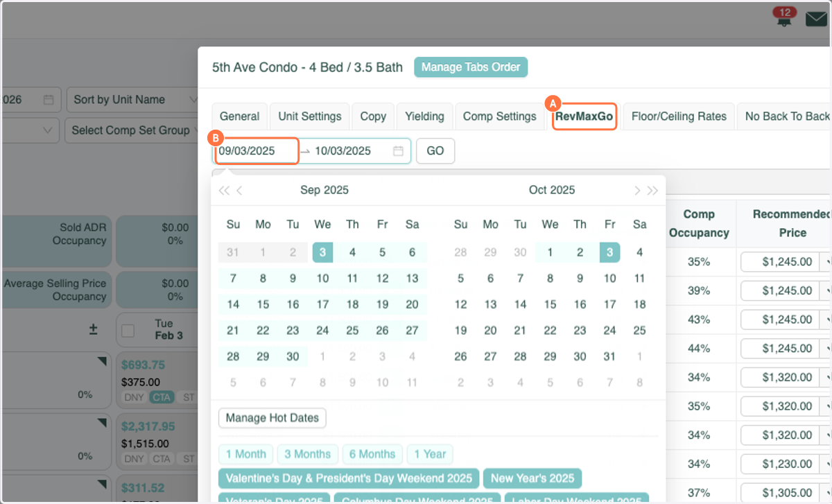832x504 pixels.
Task: Click the start date field 09/03/2025
Action: [257, 150]
